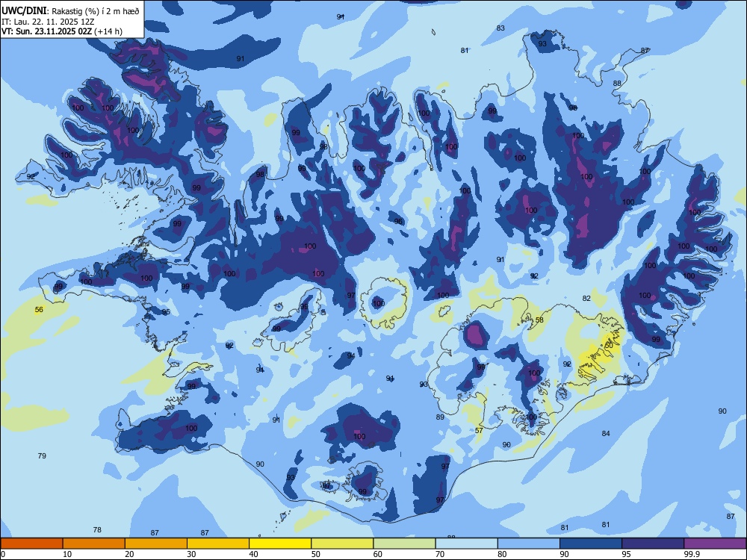
Task: Click the '89' humidity value on the map
Action: coord(440,417)
